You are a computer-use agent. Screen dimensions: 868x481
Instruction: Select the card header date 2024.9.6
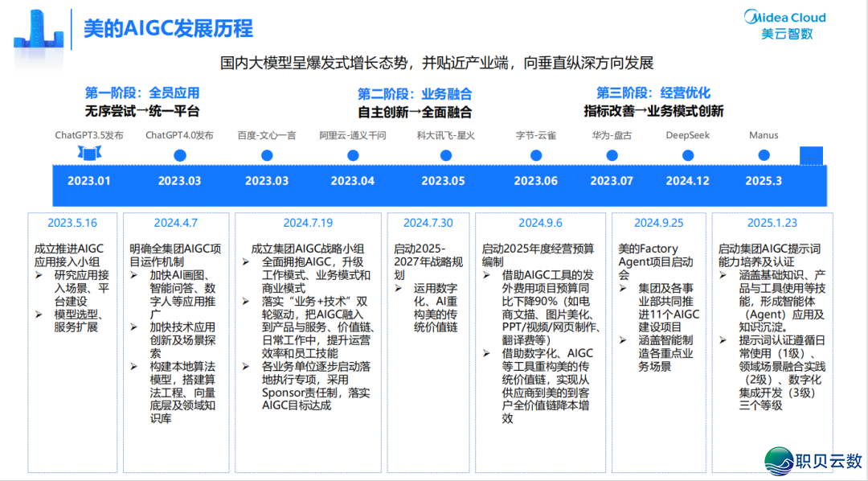tap(540, 224)
